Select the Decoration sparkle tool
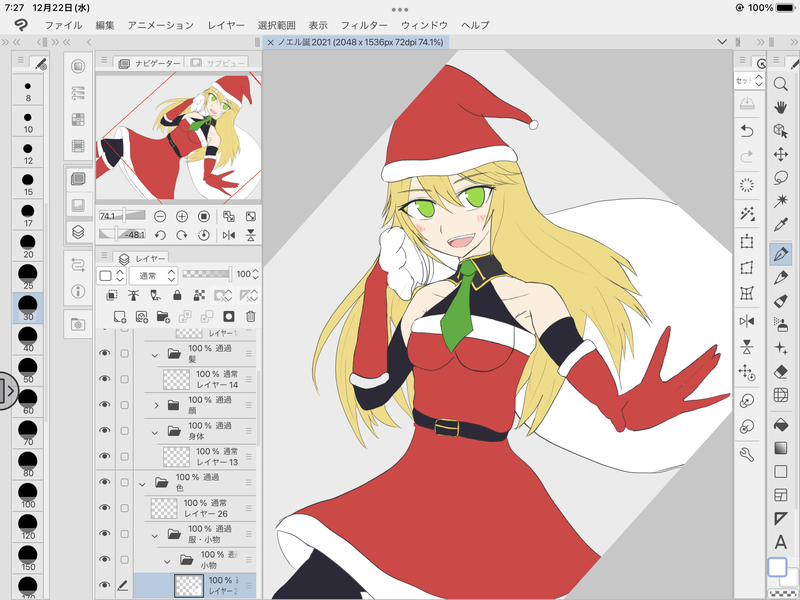Viewport: 800px width, 600px height. pyautogui.click(x=780, y=348)
